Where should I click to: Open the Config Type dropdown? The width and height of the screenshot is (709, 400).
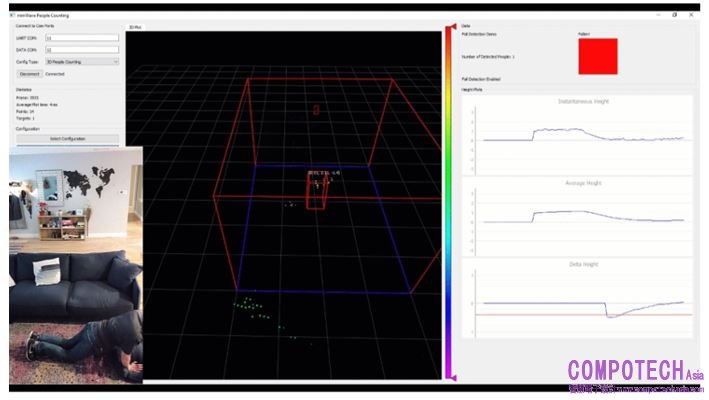(x=81, y=61)
